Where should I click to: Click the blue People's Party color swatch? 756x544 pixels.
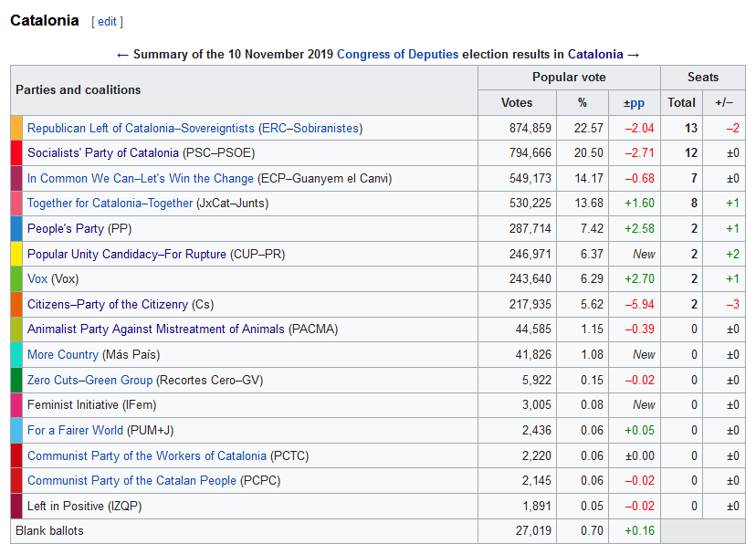16,228
